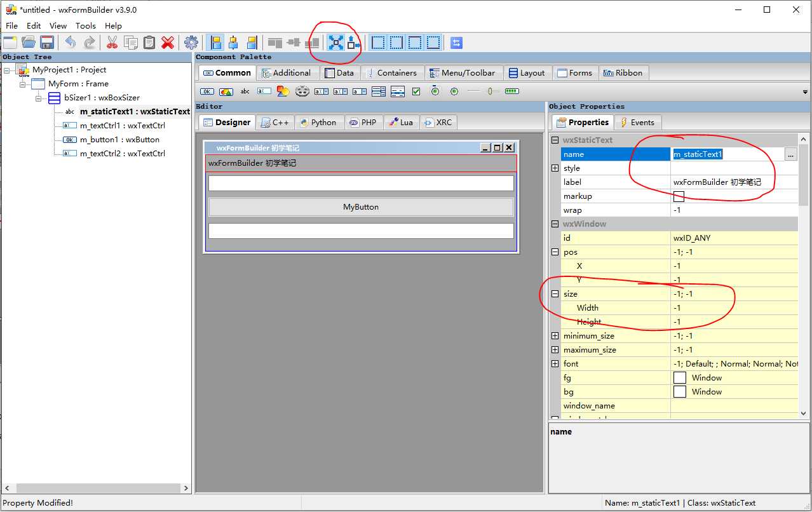Toggle Align Left in toolbar
Image resolution: width=812 pixels, height=512 pixels.
(x=216, y=43)
